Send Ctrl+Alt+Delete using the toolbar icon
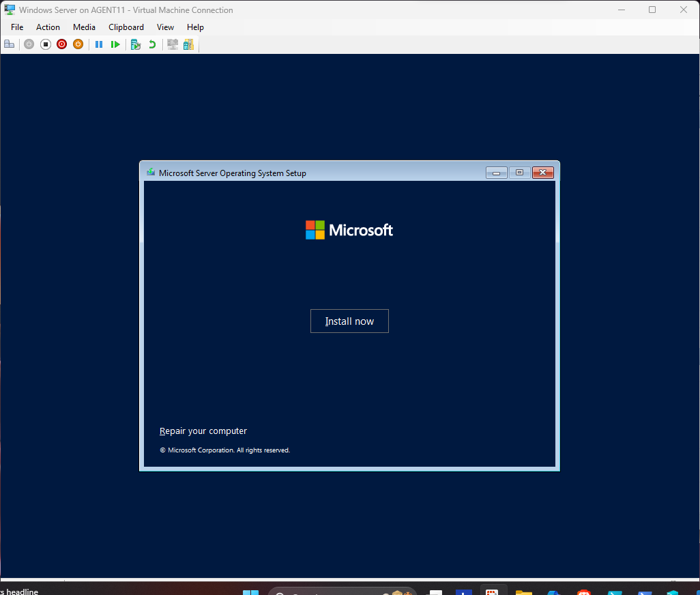 click(x=10, y=44)
